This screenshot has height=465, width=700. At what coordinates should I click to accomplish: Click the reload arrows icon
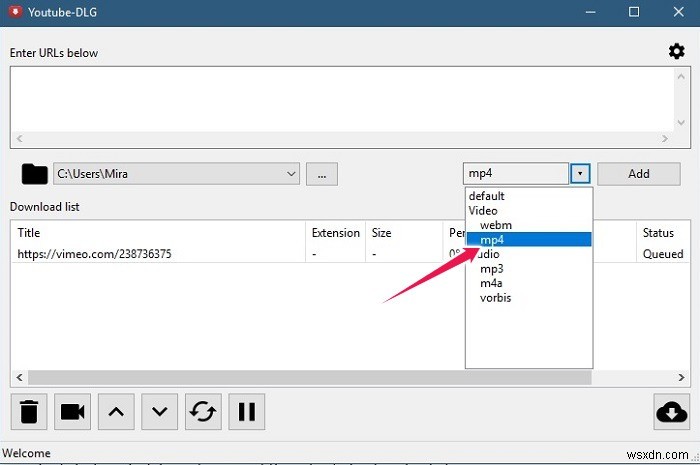203,411
